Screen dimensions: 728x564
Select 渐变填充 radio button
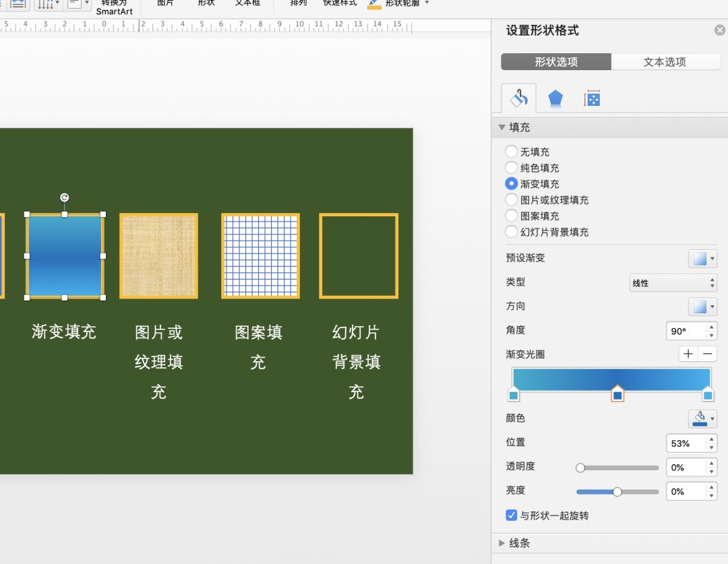511,184
